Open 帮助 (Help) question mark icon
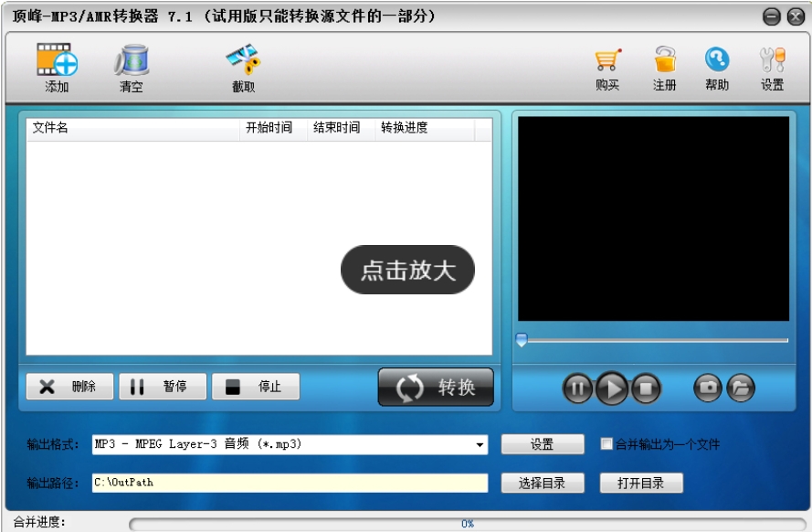Image resolution: width=812 pixels, height=532 pixels. tap(717, 59)
